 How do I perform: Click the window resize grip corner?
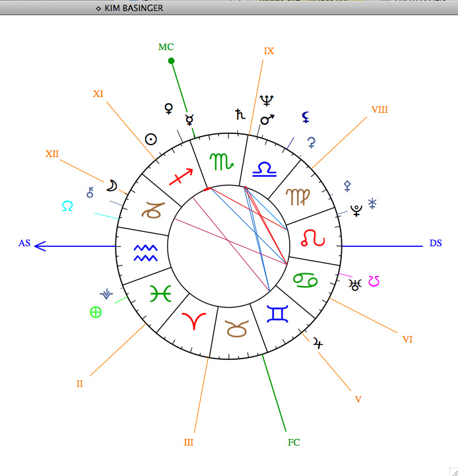tap(453, 471)
